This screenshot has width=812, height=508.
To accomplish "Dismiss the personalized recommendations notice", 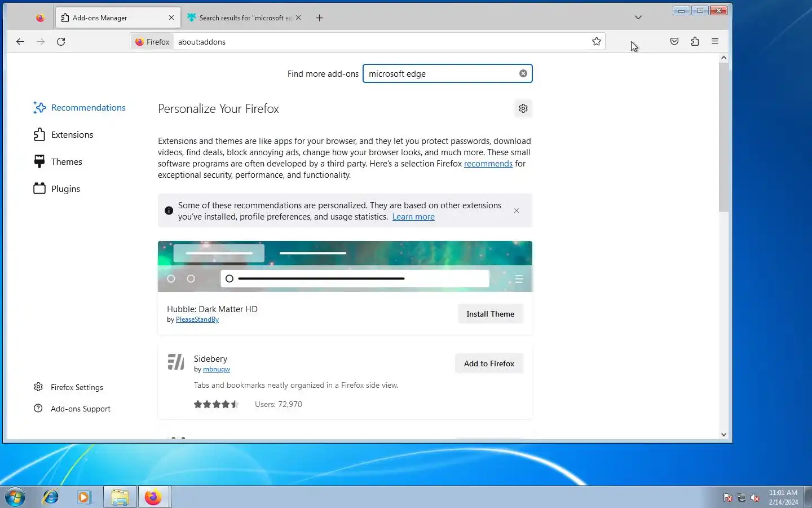I will [x=517, y=211].
